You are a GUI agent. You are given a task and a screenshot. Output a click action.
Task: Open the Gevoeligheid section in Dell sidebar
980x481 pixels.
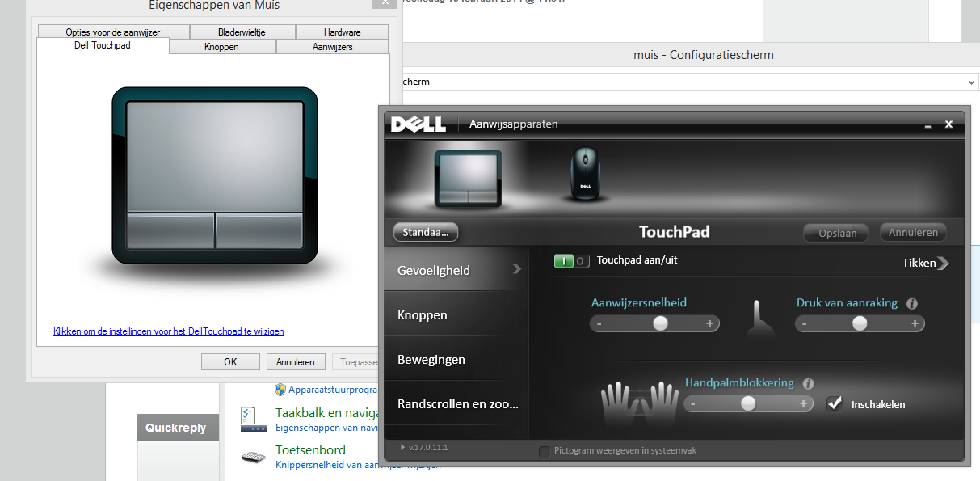(456, 270)
